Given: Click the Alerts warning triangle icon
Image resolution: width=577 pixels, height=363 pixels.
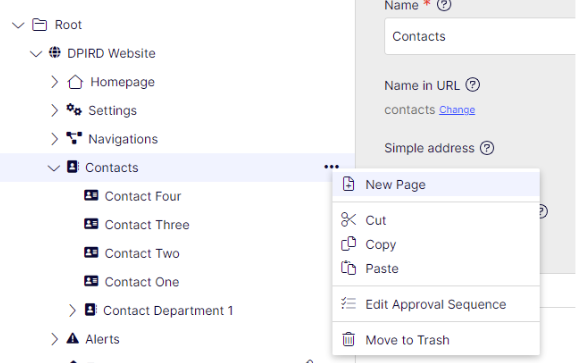Looking at the screenshot, I should (73, 338).
